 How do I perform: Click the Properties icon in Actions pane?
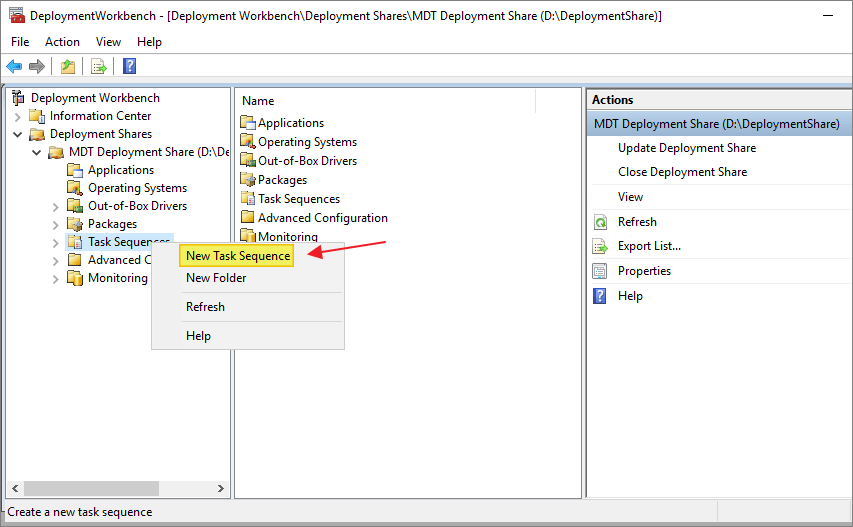(x=600, y=271)
